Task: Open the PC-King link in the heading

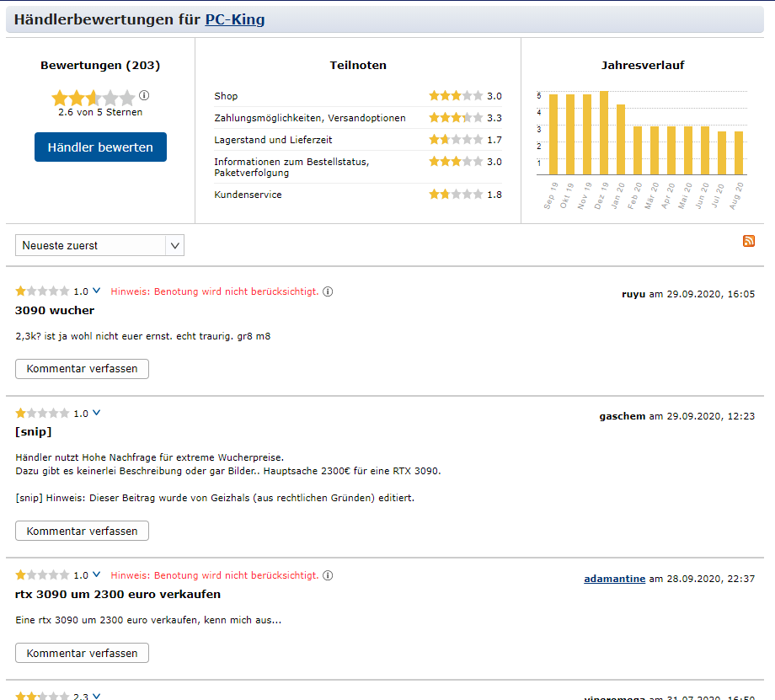Action: (x=235, y=19)
